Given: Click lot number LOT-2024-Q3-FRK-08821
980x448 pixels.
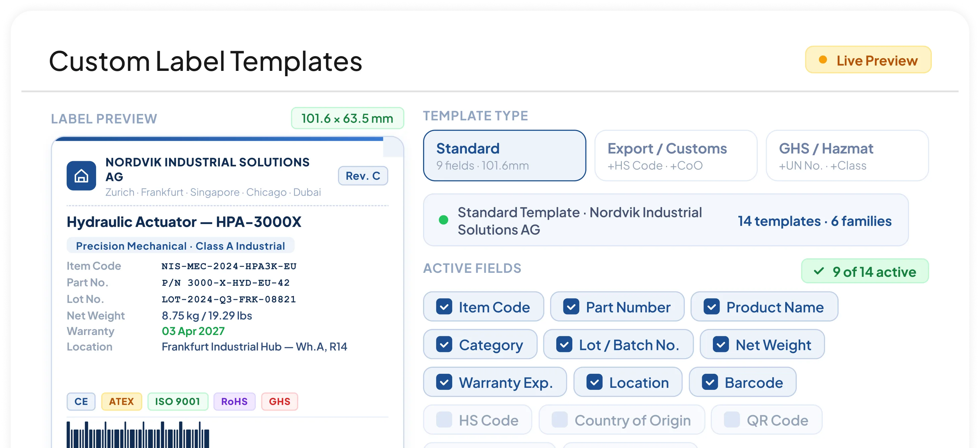Looking at the screenshot, I should (x=229, y=299).
